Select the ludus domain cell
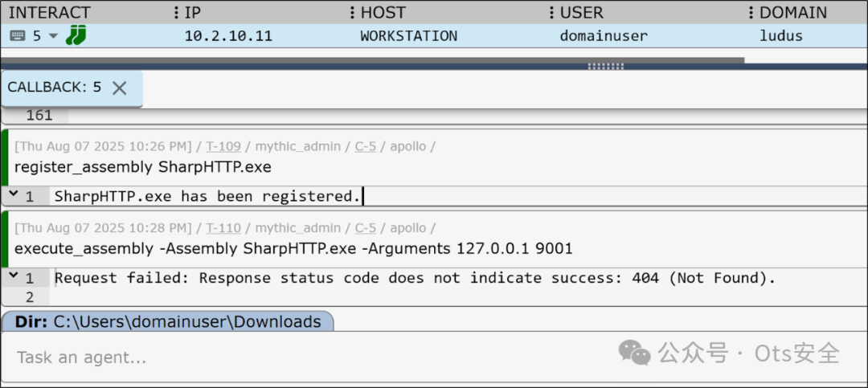Screen dimensions: 868x388 [x=781, y=36]
